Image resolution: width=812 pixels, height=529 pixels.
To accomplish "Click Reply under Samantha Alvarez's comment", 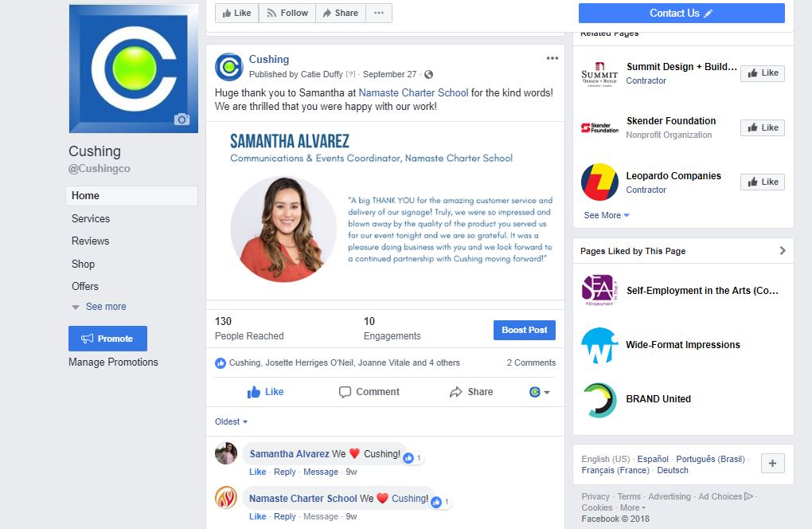I will [285, 472].
